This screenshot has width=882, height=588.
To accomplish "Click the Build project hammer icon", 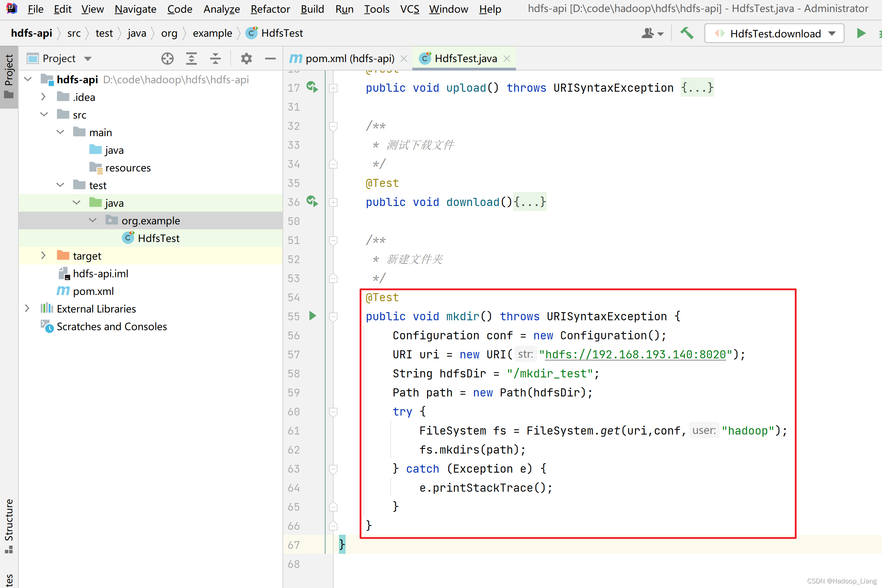I will point(687,34).
